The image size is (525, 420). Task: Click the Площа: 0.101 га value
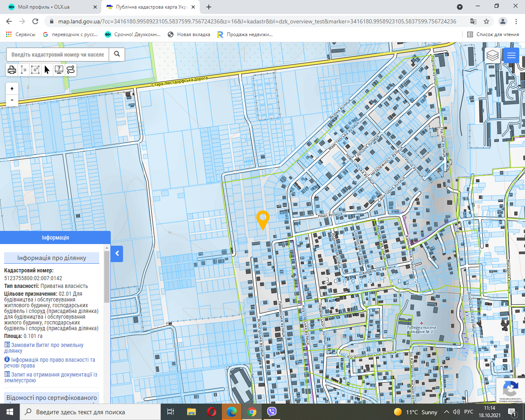click(x=23, y=336)
